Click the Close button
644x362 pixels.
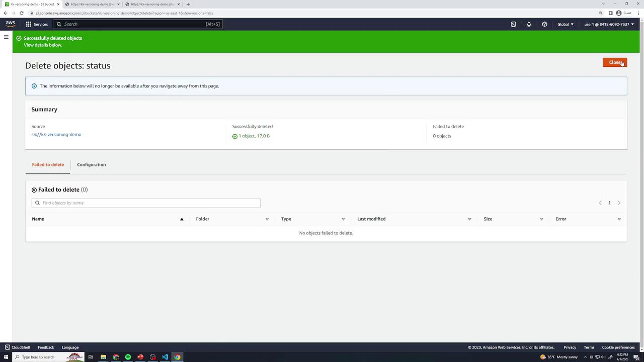(x=615, y=62)
